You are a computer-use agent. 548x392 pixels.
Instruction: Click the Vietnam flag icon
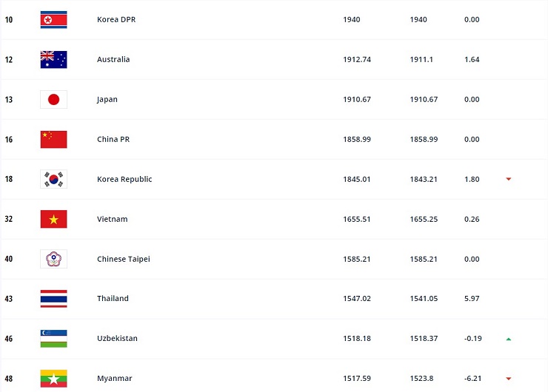click(53, 219)
